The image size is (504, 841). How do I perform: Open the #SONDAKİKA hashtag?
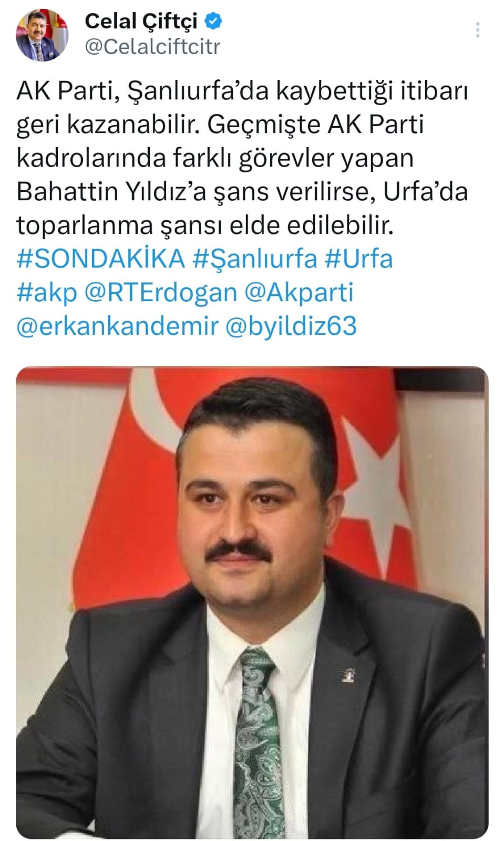pyautogui.click(x=101, y=259)
